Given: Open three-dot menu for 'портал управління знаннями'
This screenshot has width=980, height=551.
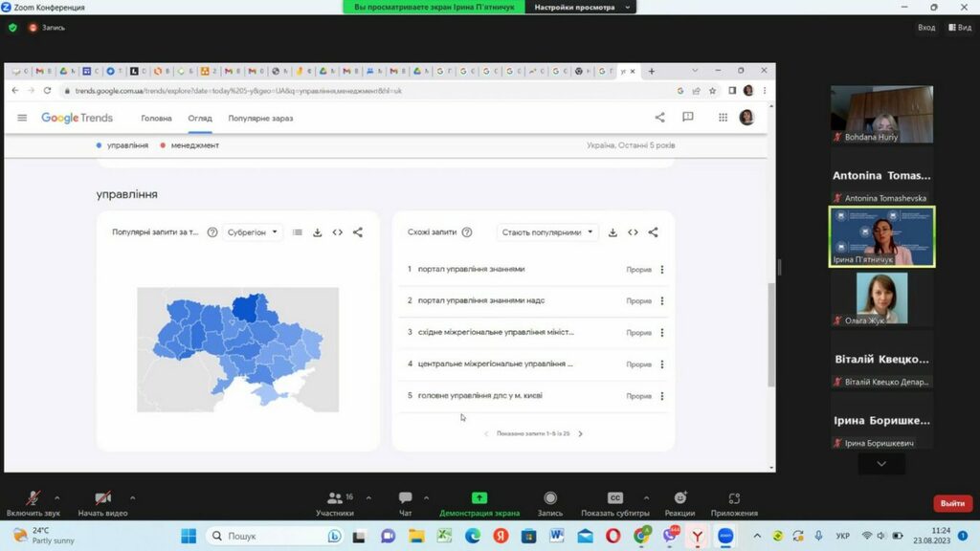Looking at the screenshot, I should point(662,270).
